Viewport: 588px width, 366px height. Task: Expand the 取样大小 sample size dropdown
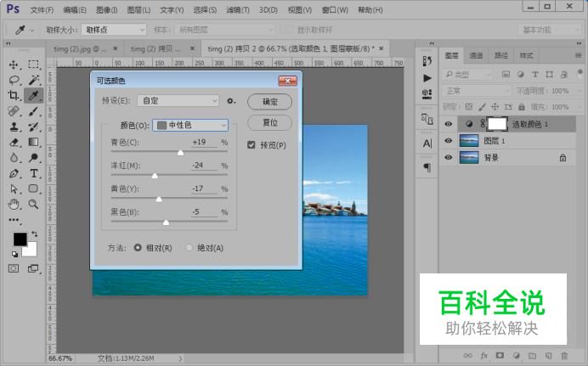(114, 30)
